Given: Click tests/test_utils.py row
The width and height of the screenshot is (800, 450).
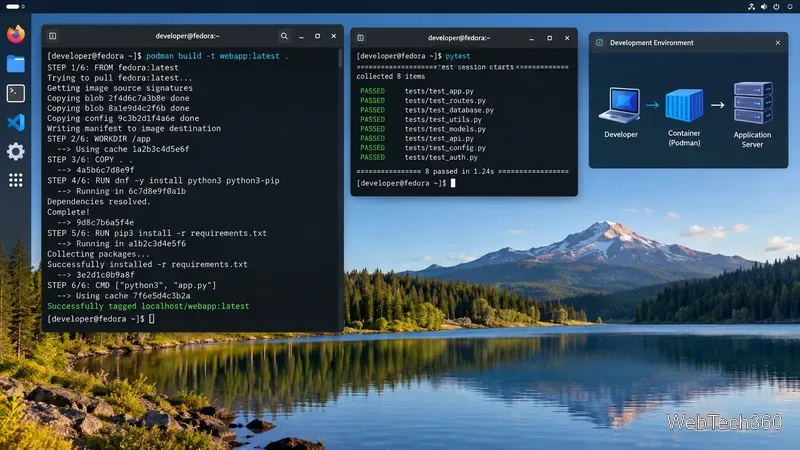Looking at the screenshot, I should pyautogui.click(x=421, y=119).
